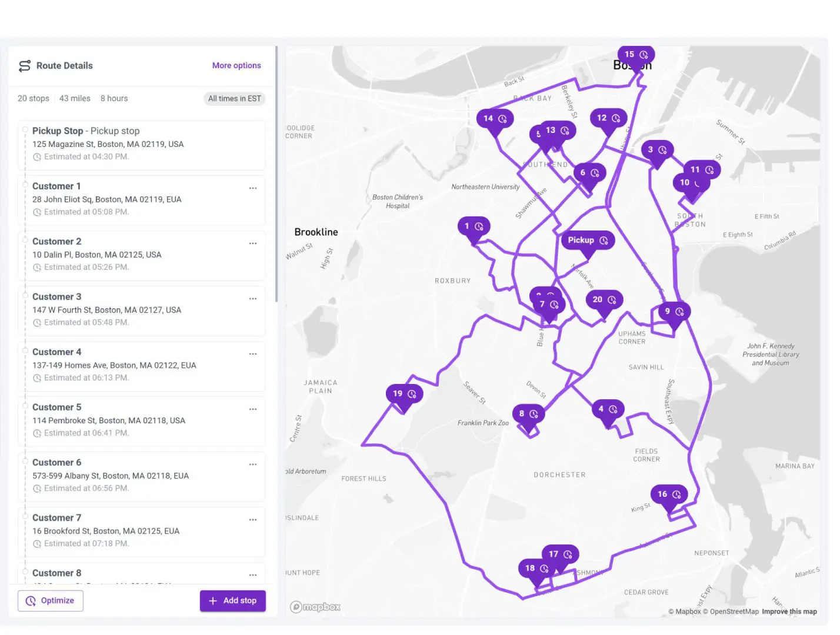This screenshot has width=840, height=635.
Task: Click the All times in EST badge
Action: 234,99
